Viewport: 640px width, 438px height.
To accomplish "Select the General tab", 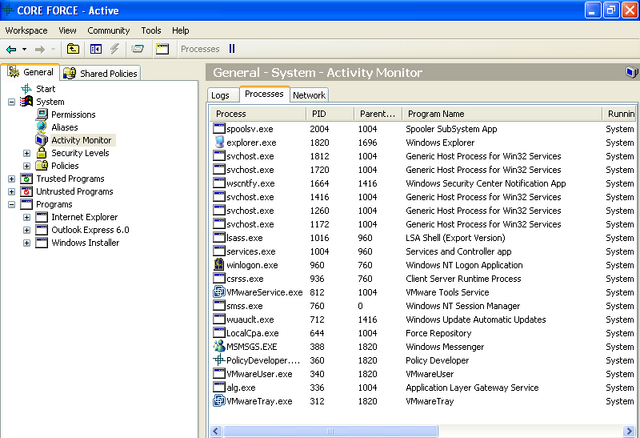I will pyautogui.click(x=31, y=72).
